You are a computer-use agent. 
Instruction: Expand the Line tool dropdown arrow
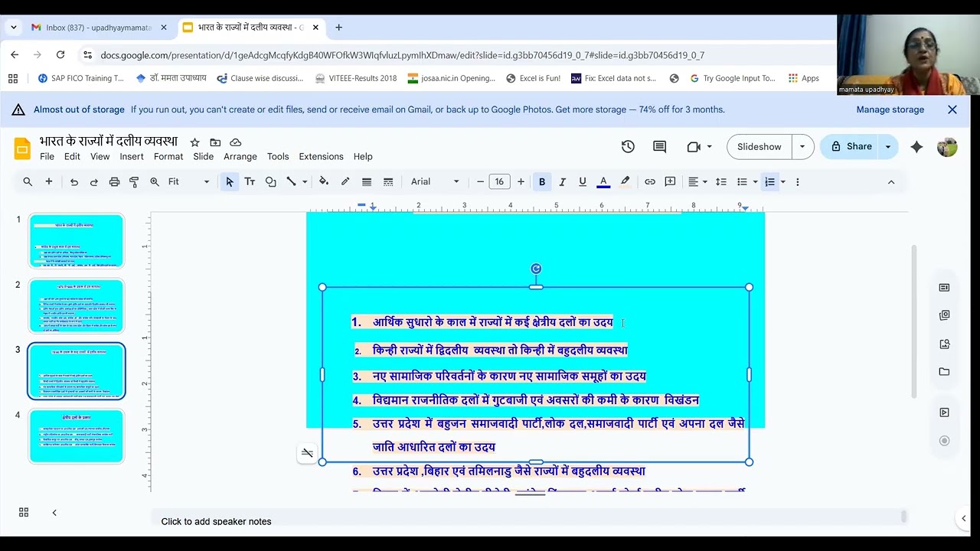(x=305, y=181)
